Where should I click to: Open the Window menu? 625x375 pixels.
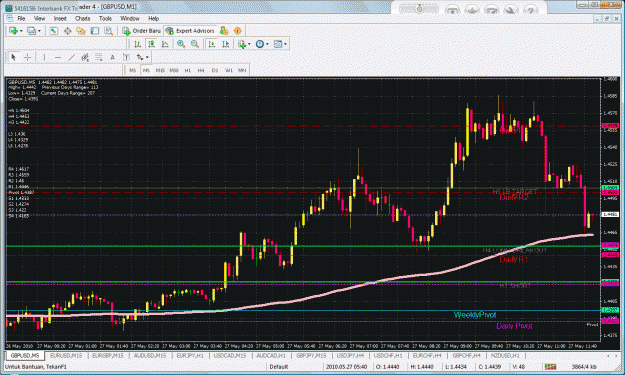coord(130,18)
